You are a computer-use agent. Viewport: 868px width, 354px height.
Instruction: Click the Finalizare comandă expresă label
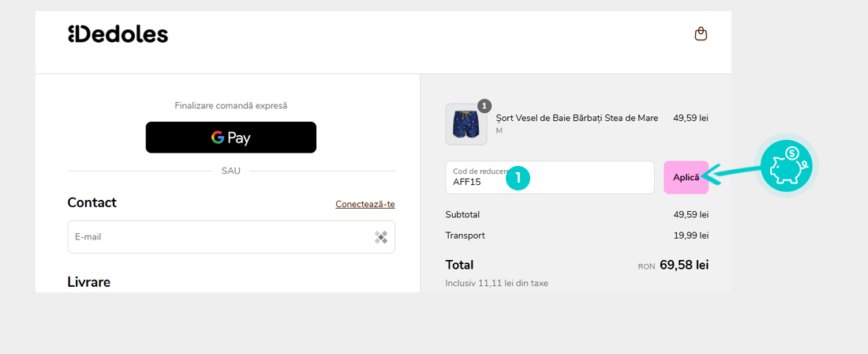tap(230, 106)
